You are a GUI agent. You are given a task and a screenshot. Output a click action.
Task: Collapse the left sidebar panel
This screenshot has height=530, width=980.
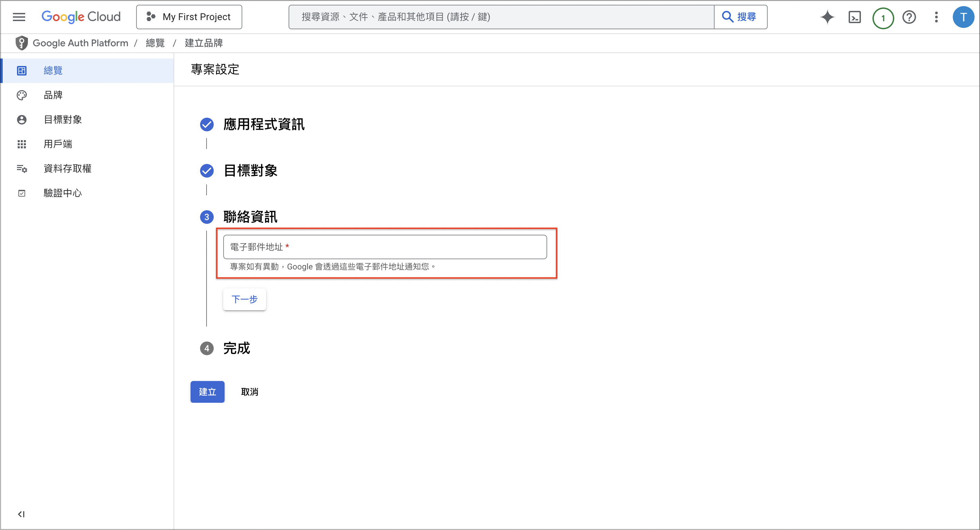(x=21, y=514)
